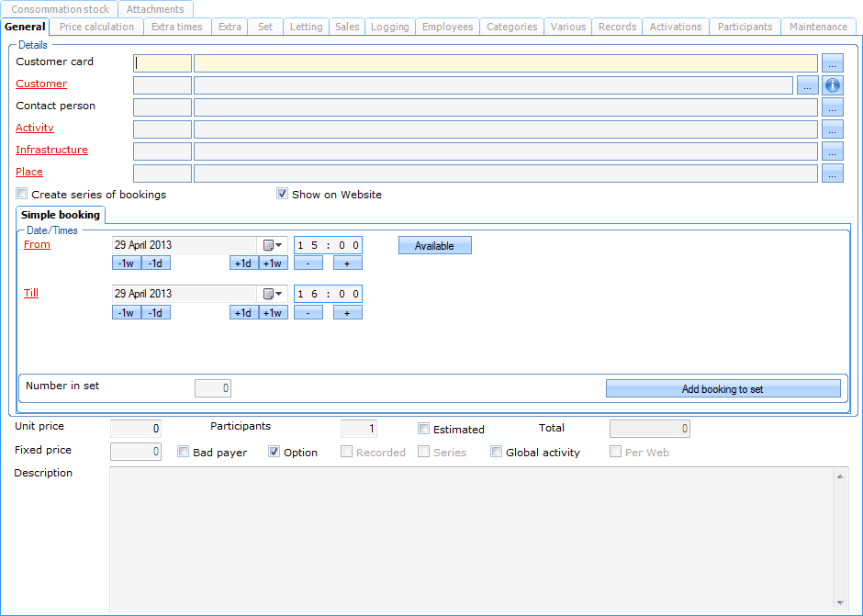Open the Customer card browse button
863x616 pixels.
pos(833,63)
